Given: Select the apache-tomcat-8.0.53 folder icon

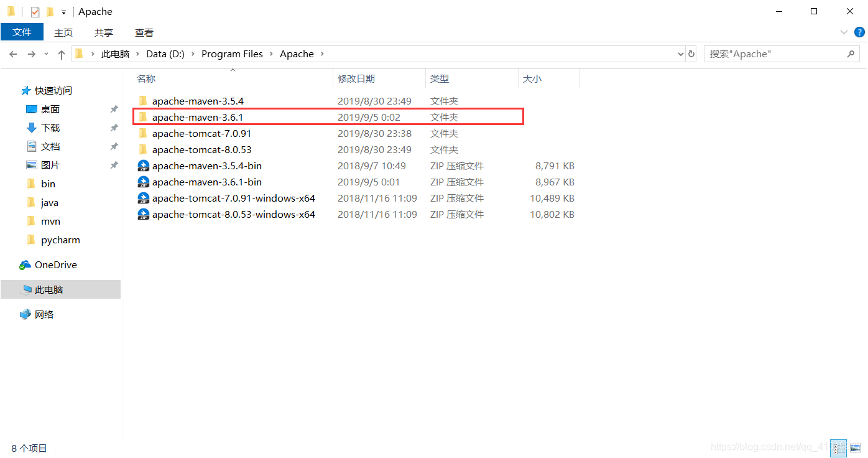Looking at the screenshot, I should pyautogui.click(x=143, y=149).
